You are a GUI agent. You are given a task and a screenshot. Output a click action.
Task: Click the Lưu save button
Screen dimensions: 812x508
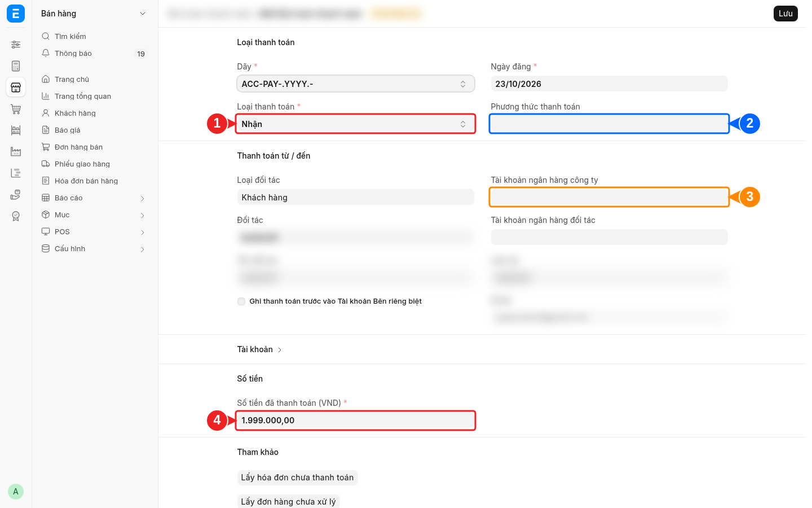pos(785,14)
